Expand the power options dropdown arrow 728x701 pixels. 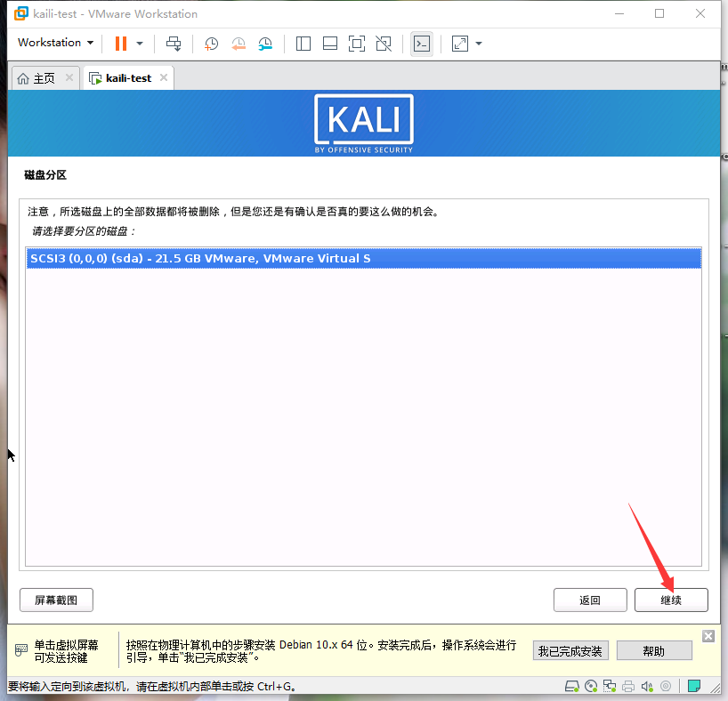point(140,44)
